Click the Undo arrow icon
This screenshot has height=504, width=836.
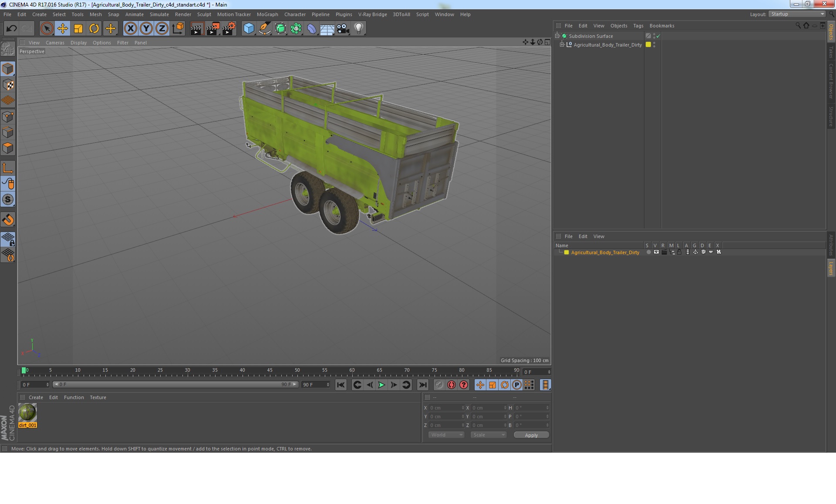tap(11, 29)
